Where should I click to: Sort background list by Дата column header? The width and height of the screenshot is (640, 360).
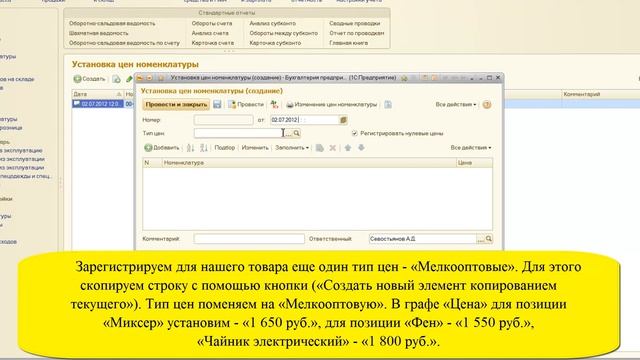point(98,94)
